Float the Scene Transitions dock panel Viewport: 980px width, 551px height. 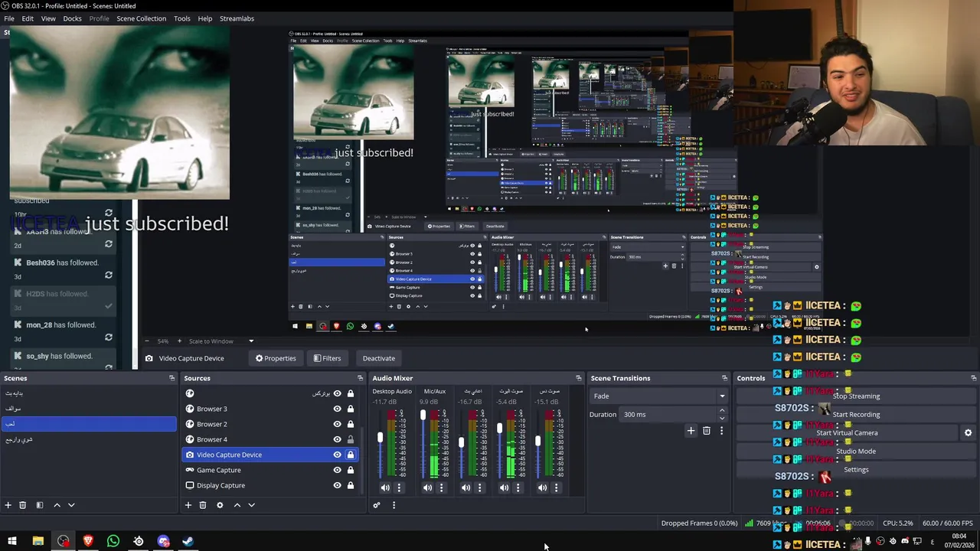[724, 378]
